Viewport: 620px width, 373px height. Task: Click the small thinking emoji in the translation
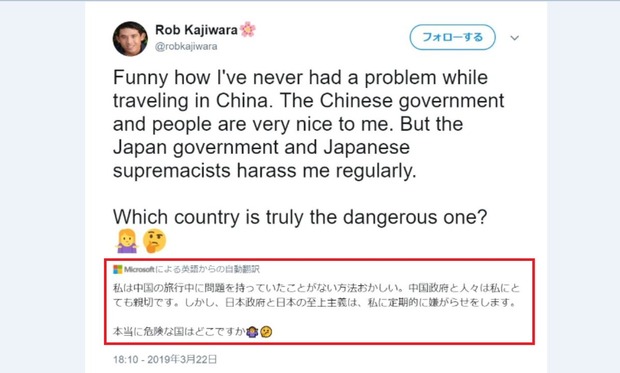267,331
